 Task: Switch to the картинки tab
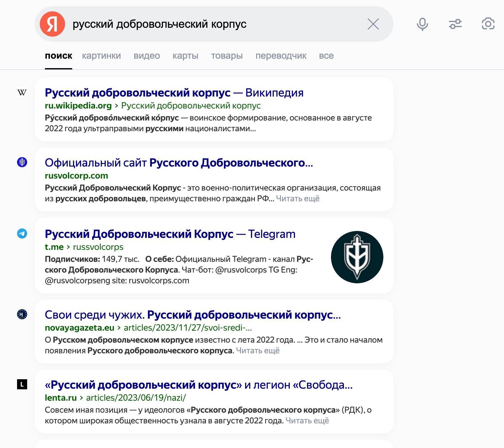[x=101, y=56]
